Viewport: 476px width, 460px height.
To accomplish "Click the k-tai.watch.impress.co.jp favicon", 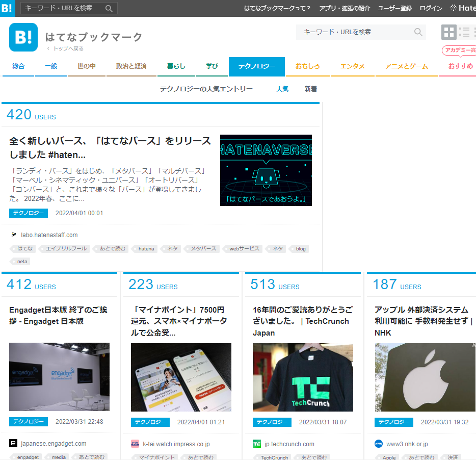I will point(135,444).
